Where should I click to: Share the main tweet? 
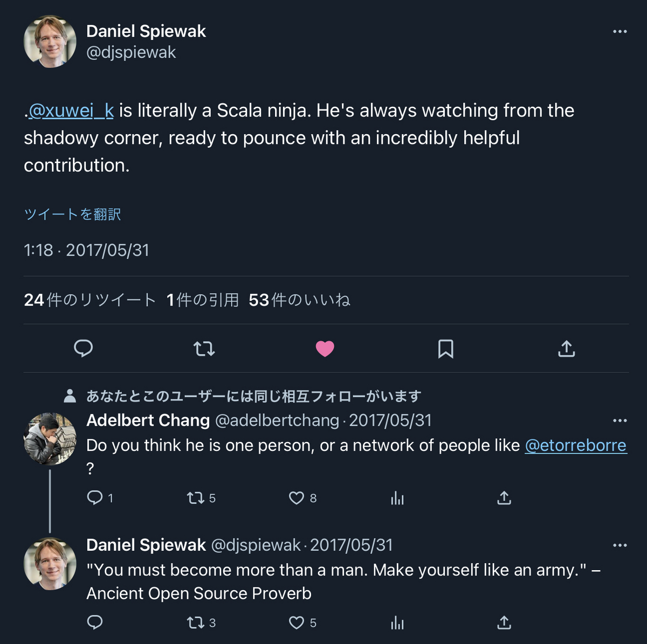tap(566, 349)
